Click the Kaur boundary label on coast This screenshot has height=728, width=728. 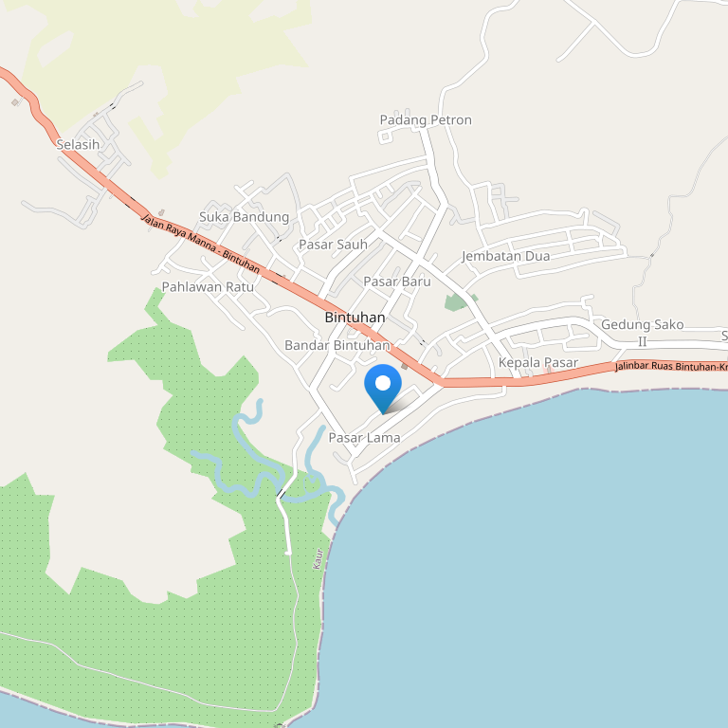click(318, 558)
